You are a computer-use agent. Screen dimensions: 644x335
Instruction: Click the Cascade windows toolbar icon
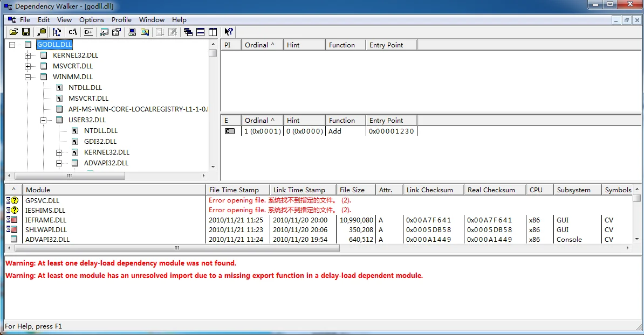[x=188, y=32]
